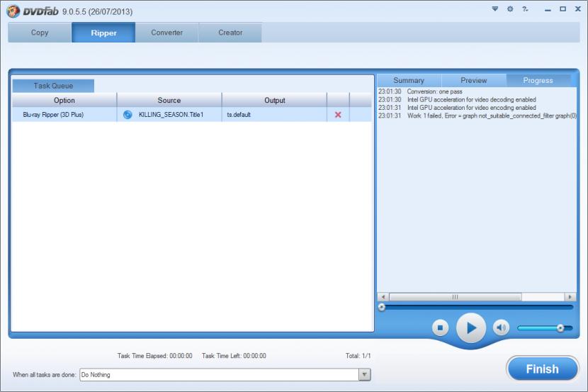The image size is (588, 392).
Task: Go to the Creator tab
Action: pos(230,33)
